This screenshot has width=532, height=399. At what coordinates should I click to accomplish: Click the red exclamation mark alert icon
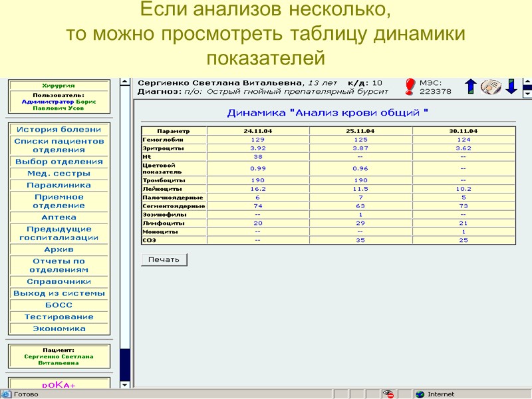[410, 87]
